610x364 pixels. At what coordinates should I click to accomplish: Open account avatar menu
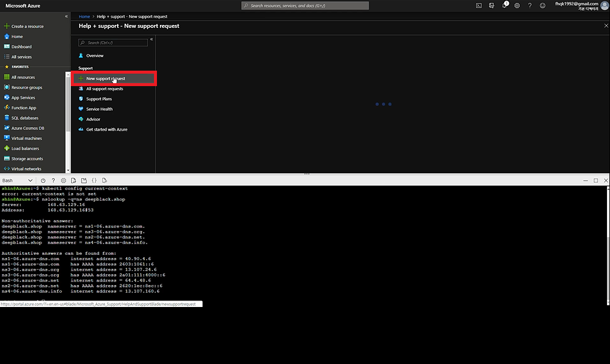tap(605, 5)
